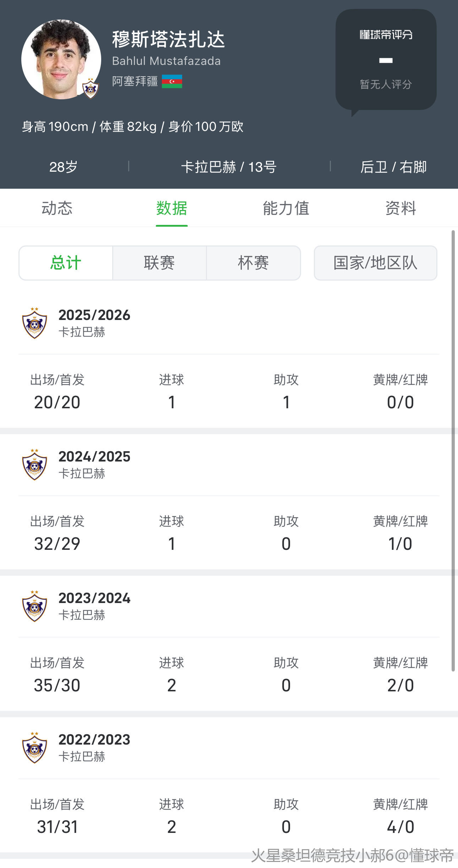This screenshot has height=868, width=458.
Task: Click the vertical scrollbar on the right
Action: tap(453, 450)
